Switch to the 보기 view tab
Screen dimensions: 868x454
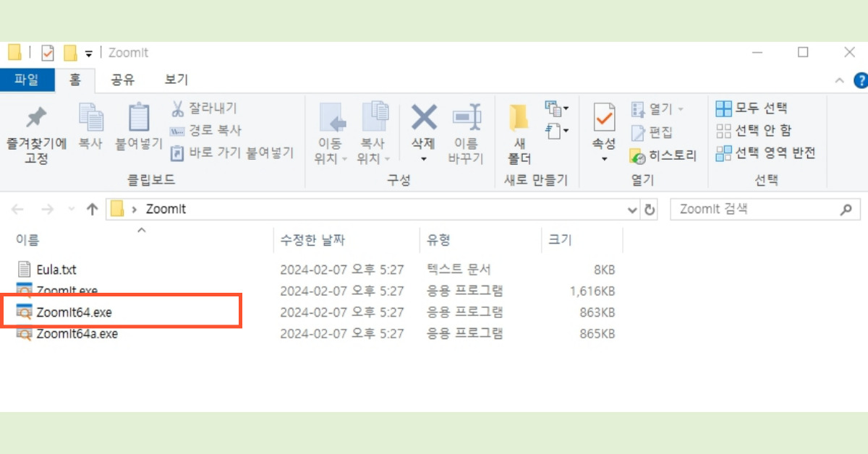pos(176,80)
